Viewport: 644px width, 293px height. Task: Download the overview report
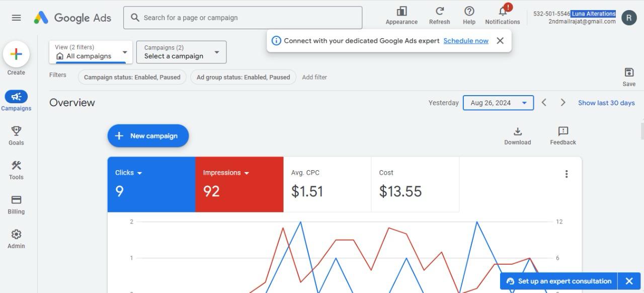pos(517,135)
